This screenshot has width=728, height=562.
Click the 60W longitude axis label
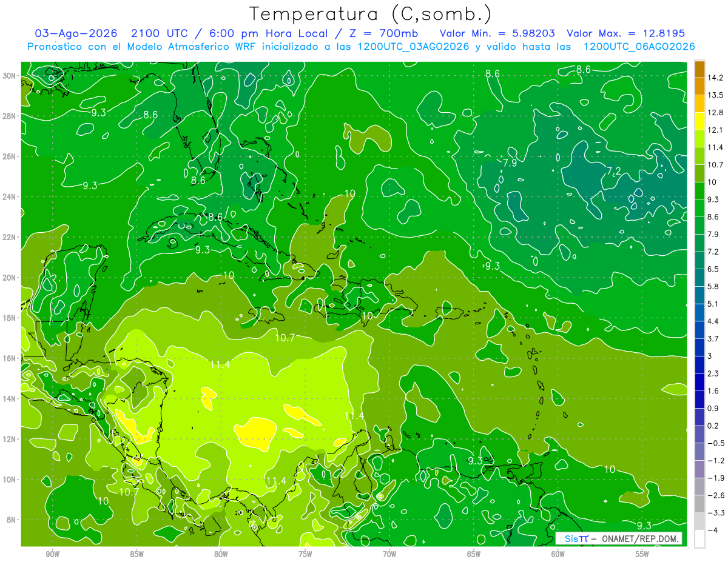pos(558,554)
